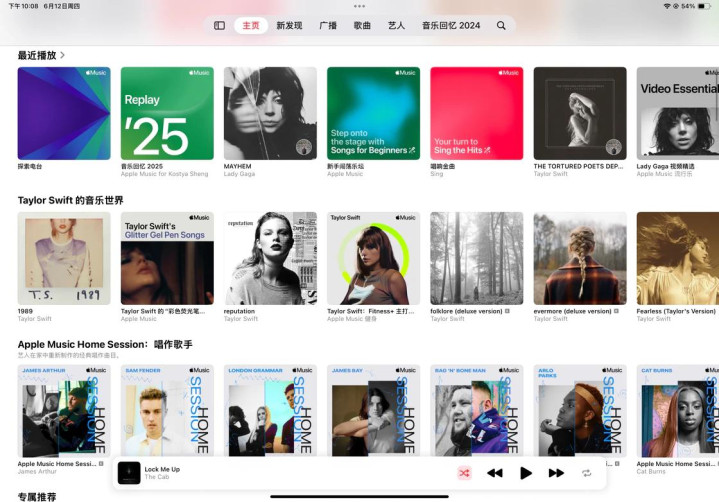
Task: Open Fearless (Taylor's Version) cover
Action: pyautogui.click(x=678, y=258)
